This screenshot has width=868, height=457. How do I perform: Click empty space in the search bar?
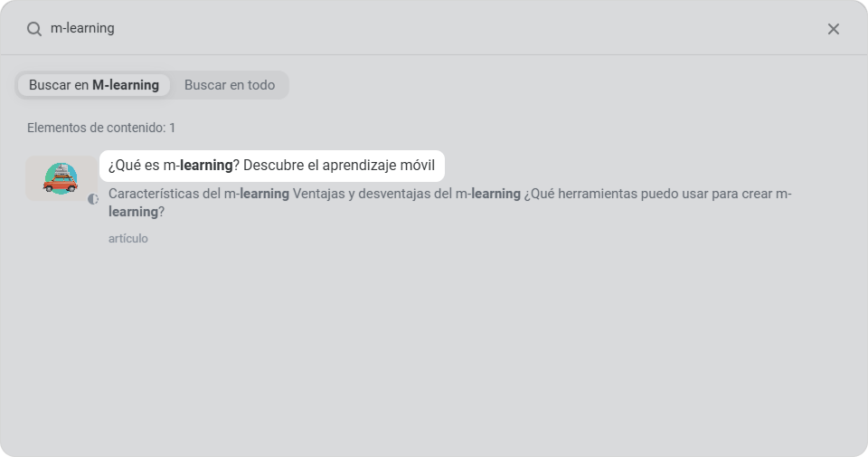coord(452,28)
